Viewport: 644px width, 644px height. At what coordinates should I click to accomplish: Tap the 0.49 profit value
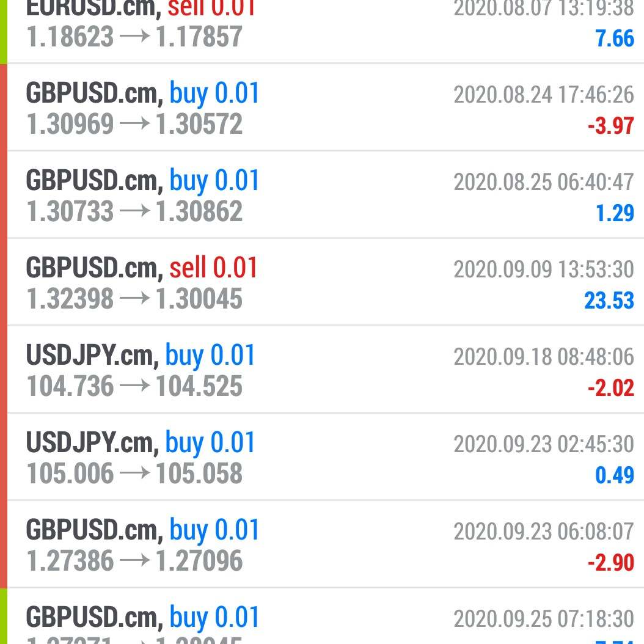[615, 475]
